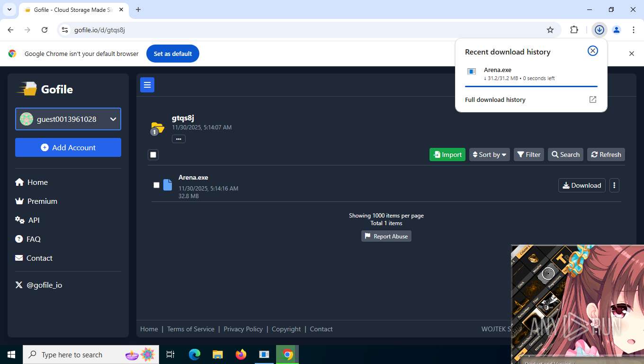Open the Arena.exe three-dot menu

pos(614,185)
